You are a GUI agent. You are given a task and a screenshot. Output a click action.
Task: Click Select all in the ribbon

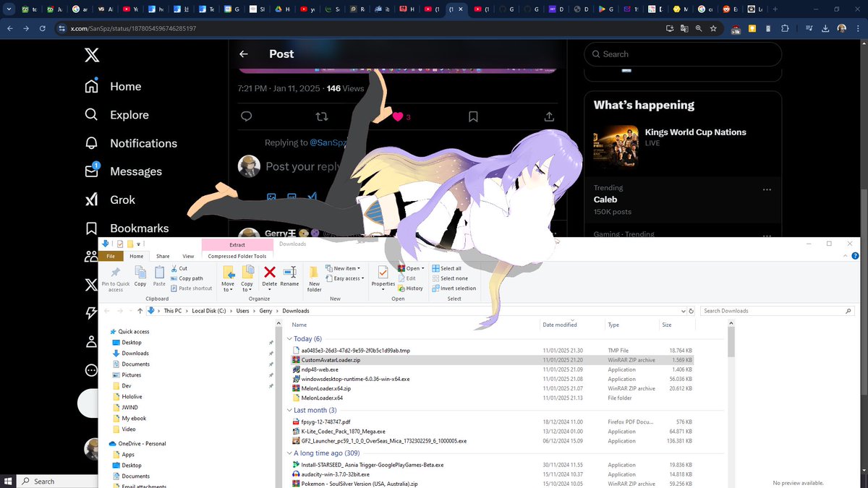(x=446, y=268)
